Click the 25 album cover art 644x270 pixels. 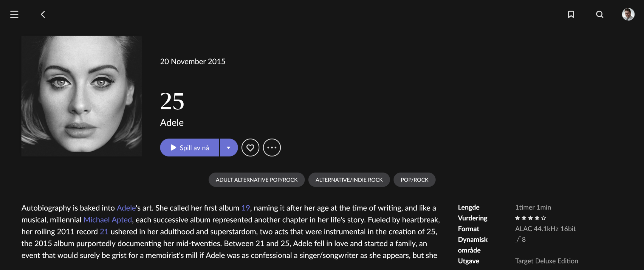(82, 96)
